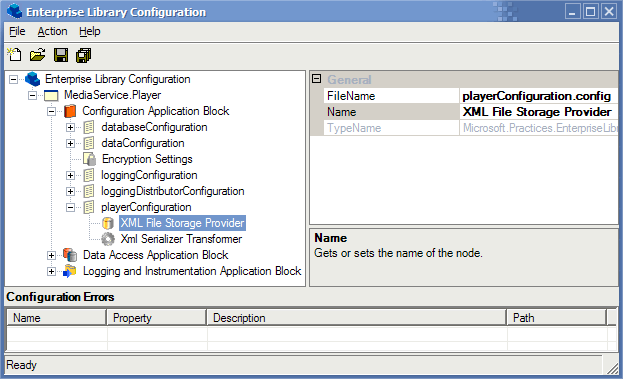Select the Enterprise Library Configuration tree label
Screen dimensions: 623x379
click(118, 79)
